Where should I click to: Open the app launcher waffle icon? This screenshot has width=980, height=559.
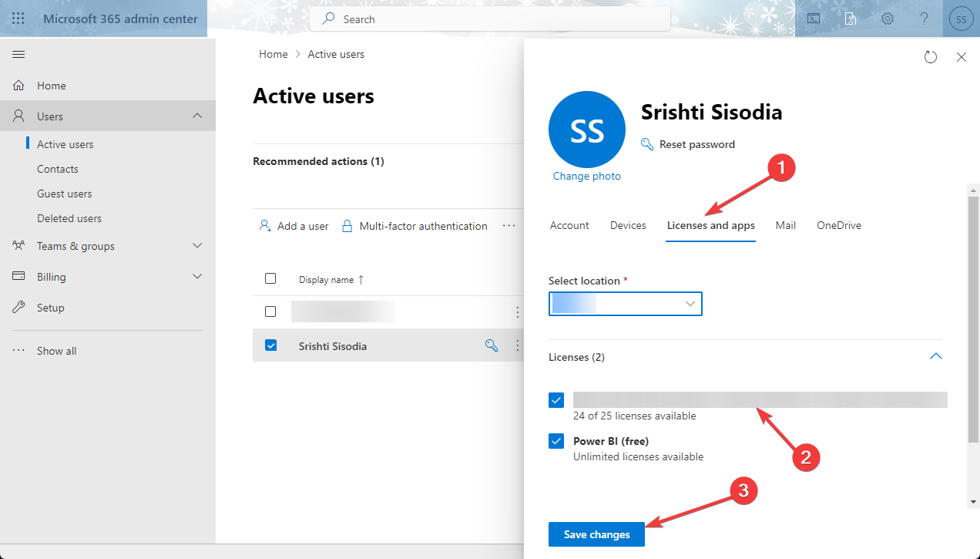(x=18, y=19)
